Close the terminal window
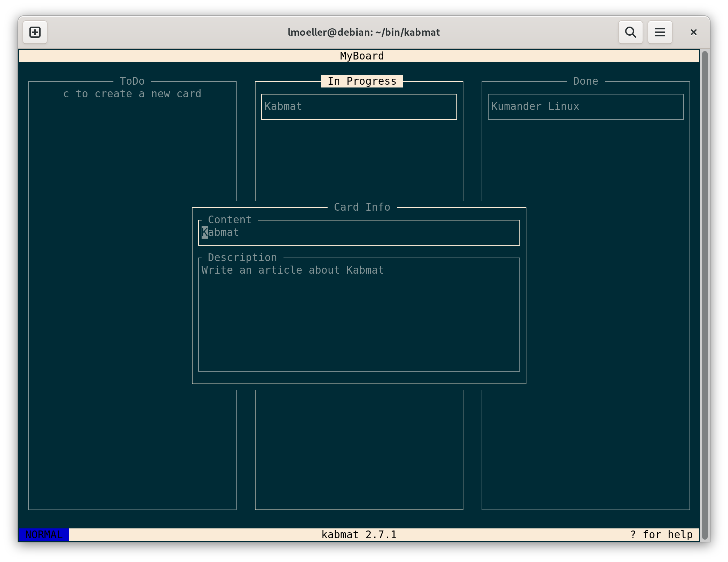The image size is (728, 562). point(693,32)
